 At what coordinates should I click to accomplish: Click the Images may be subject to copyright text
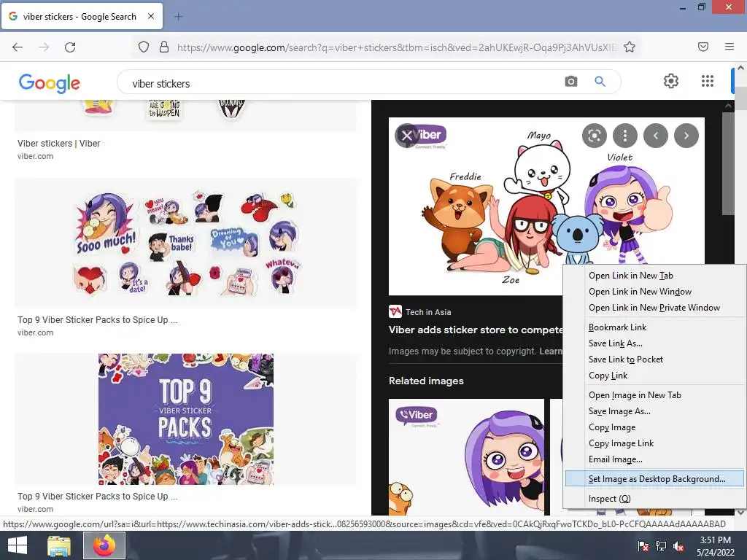point(462,351)
